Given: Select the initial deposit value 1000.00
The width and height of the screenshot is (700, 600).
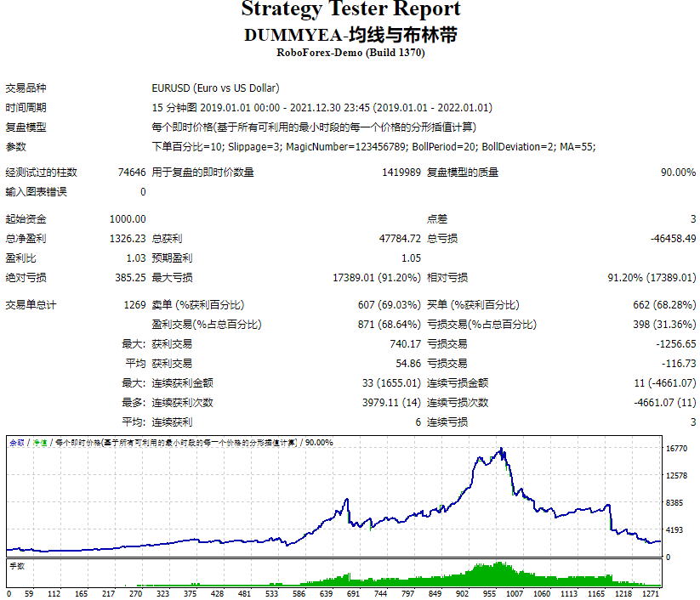Looking at the screenshot, I should 128,219.
